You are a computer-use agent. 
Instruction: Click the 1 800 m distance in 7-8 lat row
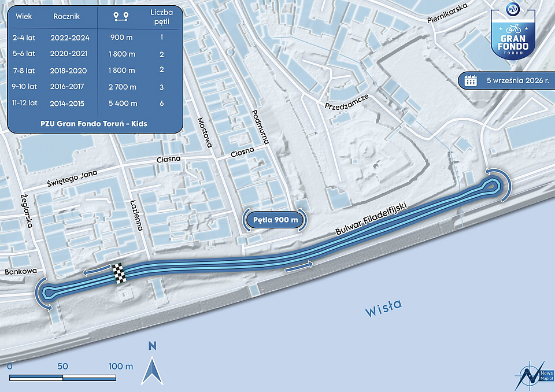[121, 71]
